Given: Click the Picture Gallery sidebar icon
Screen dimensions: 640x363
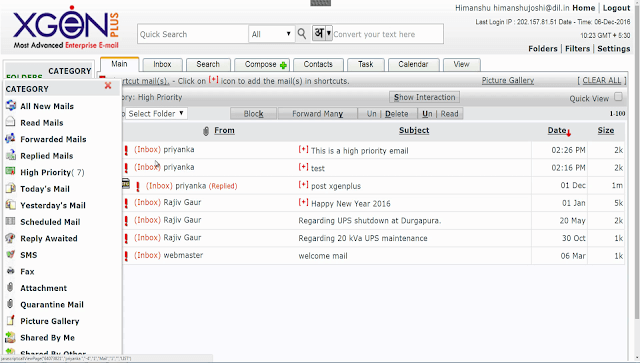Looking at the screenshot, I should [x=11, y=320].
